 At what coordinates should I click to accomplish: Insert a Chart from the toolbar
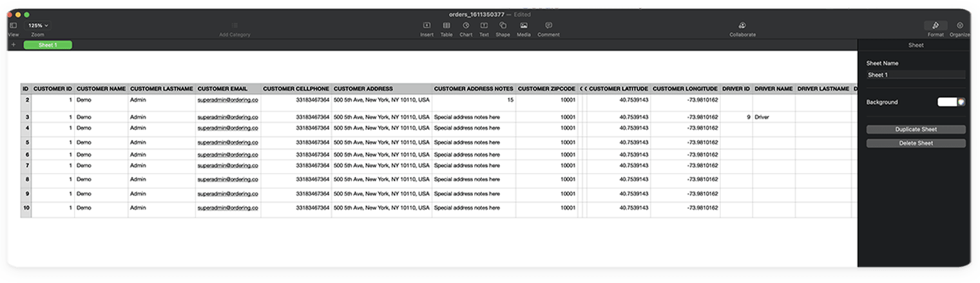(466, 25)
